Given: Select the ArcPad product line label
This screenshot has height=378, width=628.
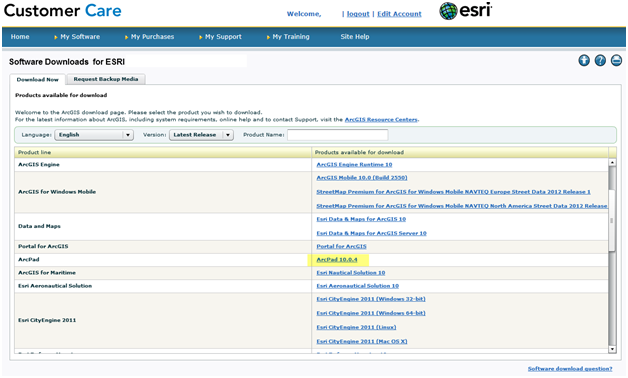Looking at the screenshot, I should [x=29, y=260].
